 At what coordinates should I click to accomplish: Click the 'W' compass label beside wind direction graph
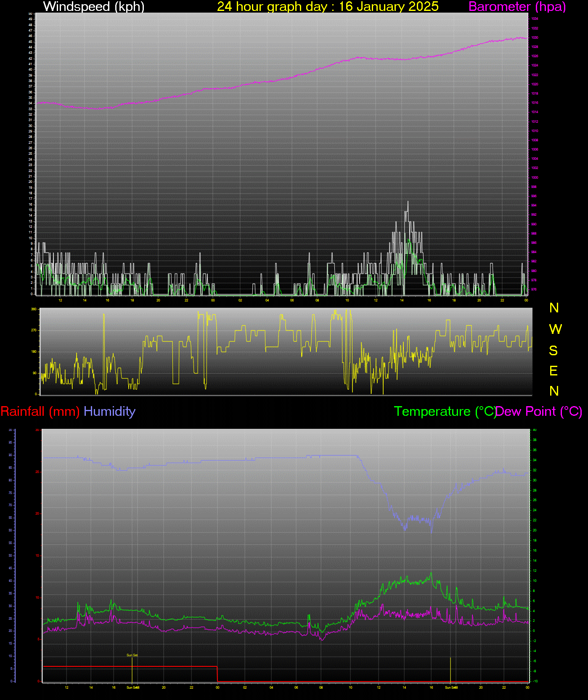555,329
